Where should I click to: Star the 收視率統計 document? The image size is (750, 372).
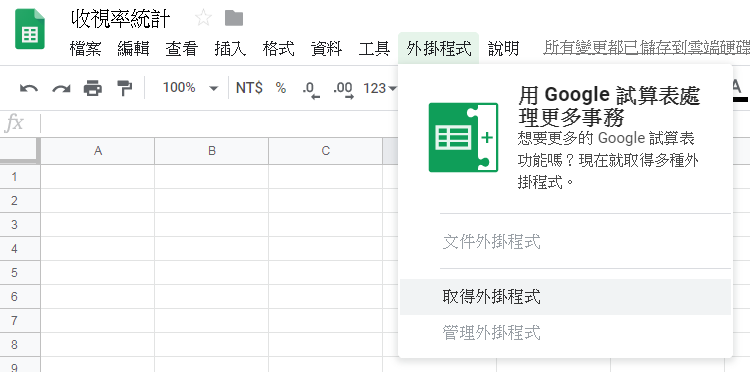[x=203, y=18]
